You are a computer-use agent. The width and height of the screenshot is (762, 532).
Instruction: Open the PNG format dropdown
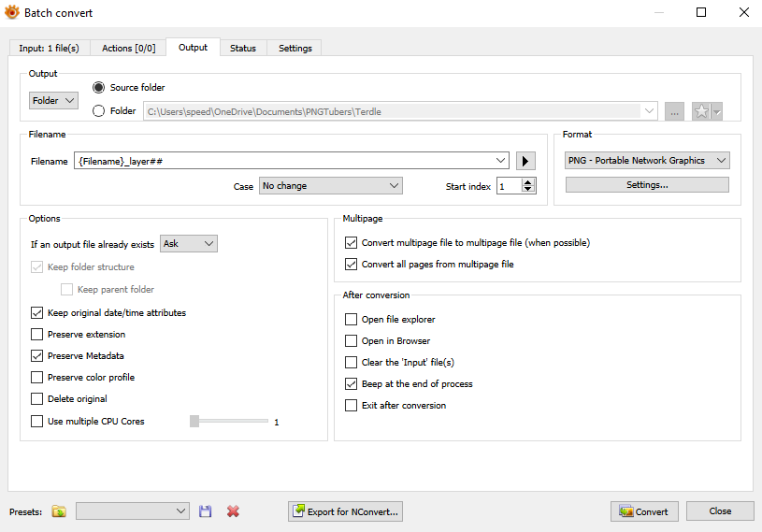647,161
